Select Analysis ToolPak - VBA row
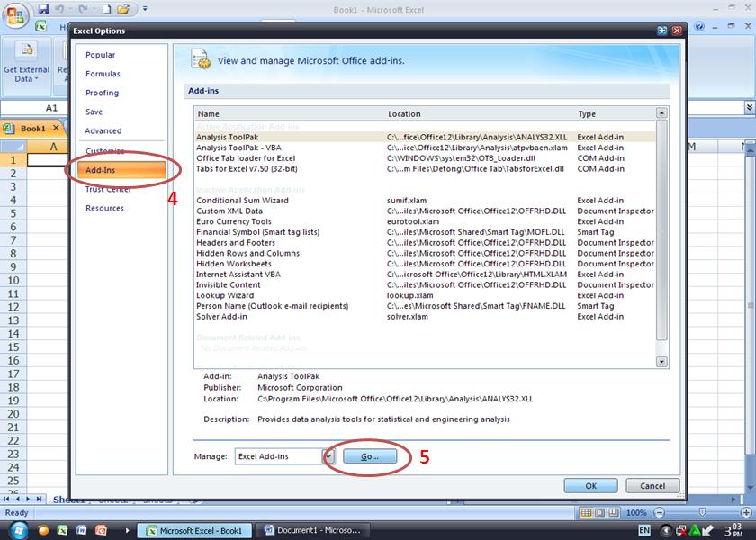The height and width of the screenshot is (540, 756). click(425, 148)
